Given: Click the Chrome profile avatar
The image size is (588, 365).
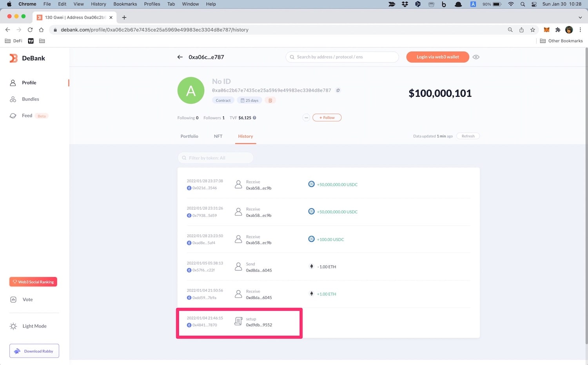Looking at the screenshot, I should [569, 30].
